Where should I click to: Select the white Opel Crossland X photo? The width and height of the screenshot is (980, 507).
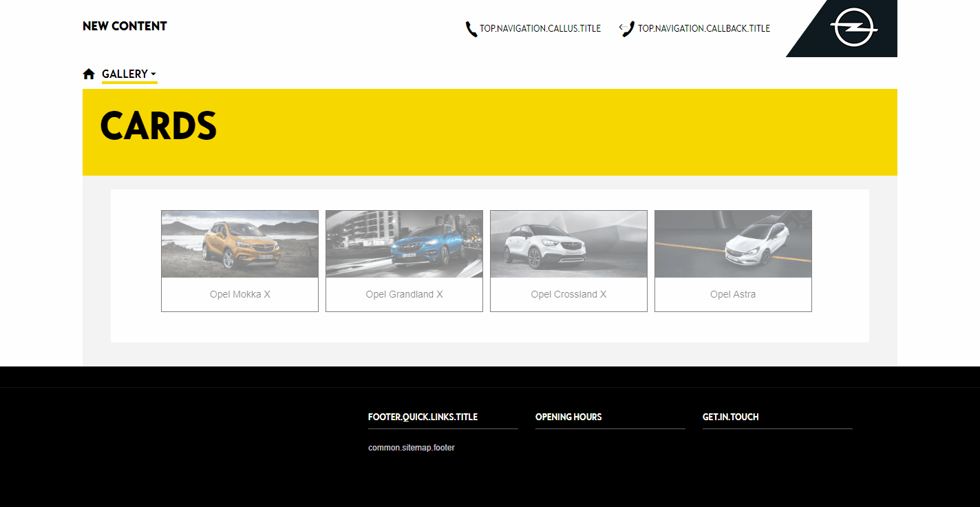coord(568,244)
